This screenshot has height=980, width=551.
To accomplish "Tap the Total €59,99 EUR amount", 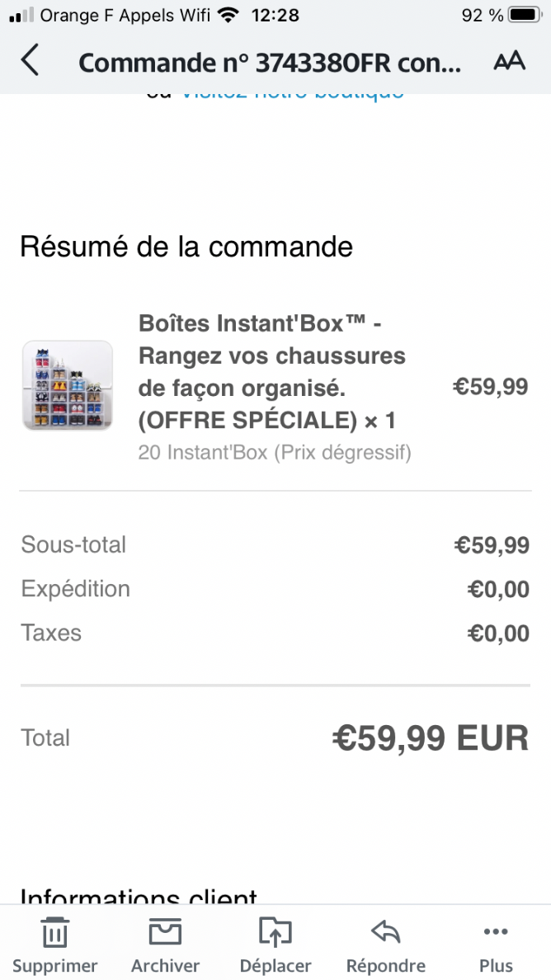I will (x=430, y=738).
